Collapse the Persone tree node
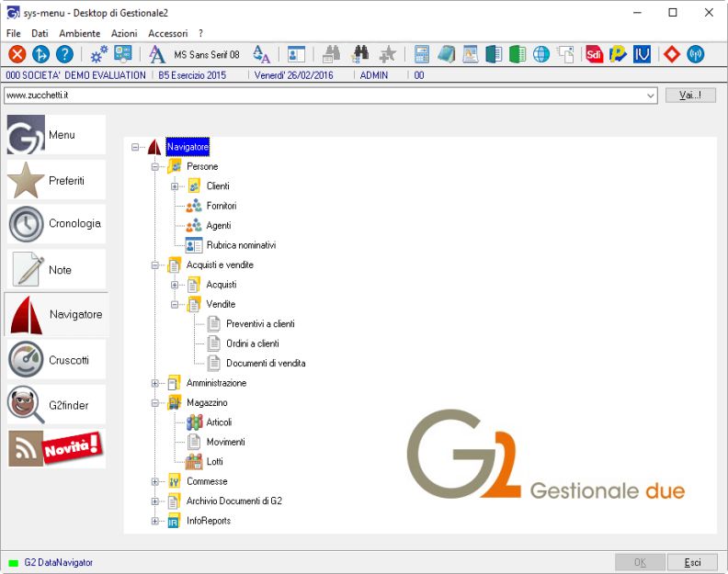728x574 pixels. 155,166
